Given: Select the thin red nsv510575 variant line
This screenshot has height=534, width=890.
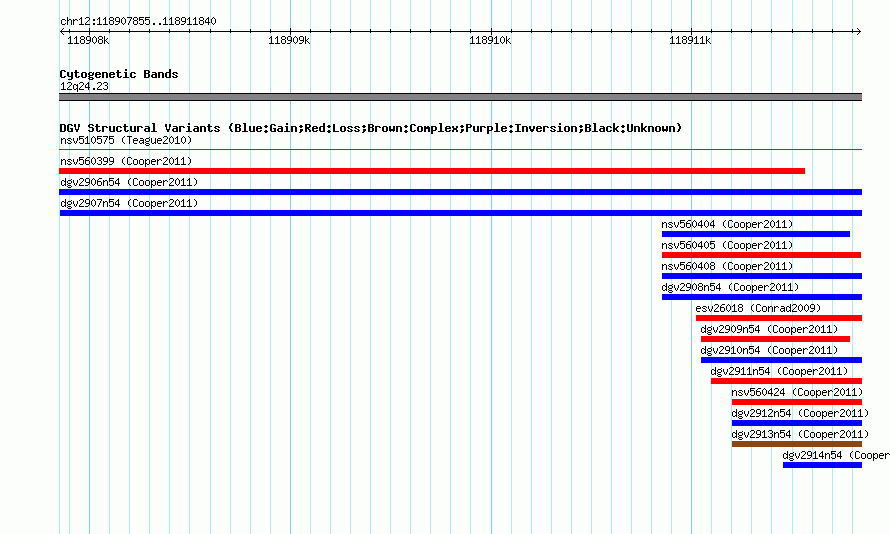Looking at the screenshot, I should pos(460,150).
